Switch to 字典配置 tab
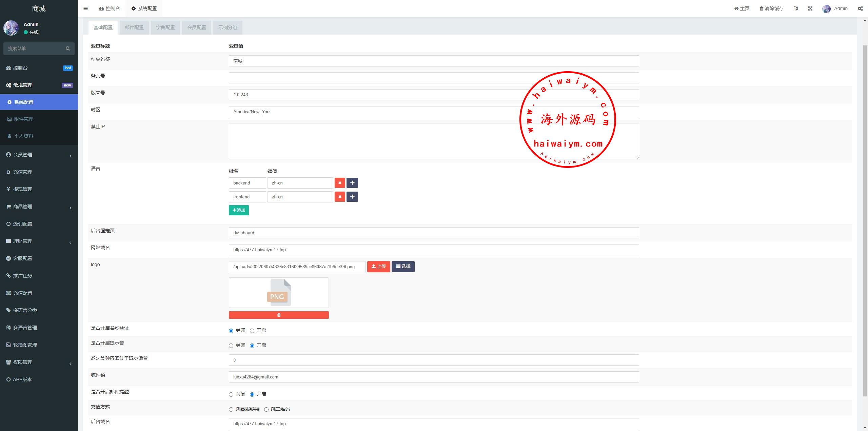Image resolution: width=868 pixels, height=431 pixels. point(165,27)
